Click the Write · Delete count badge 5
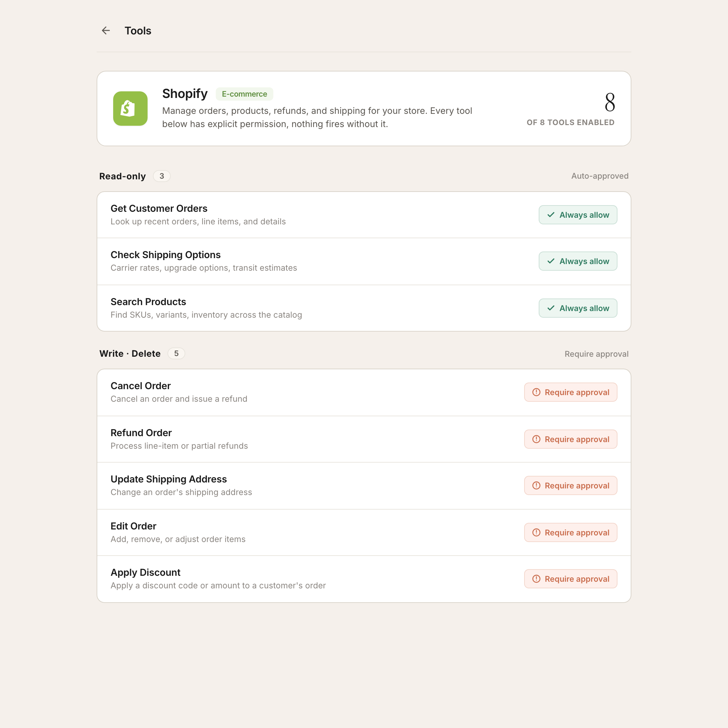 pos(176,353)
